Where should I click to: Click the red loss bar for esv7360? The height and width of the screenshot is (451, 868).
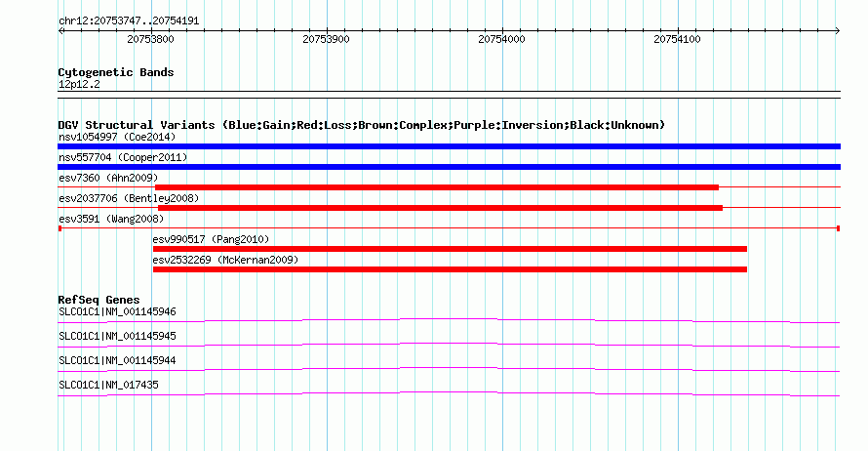[x=437, y=187]
